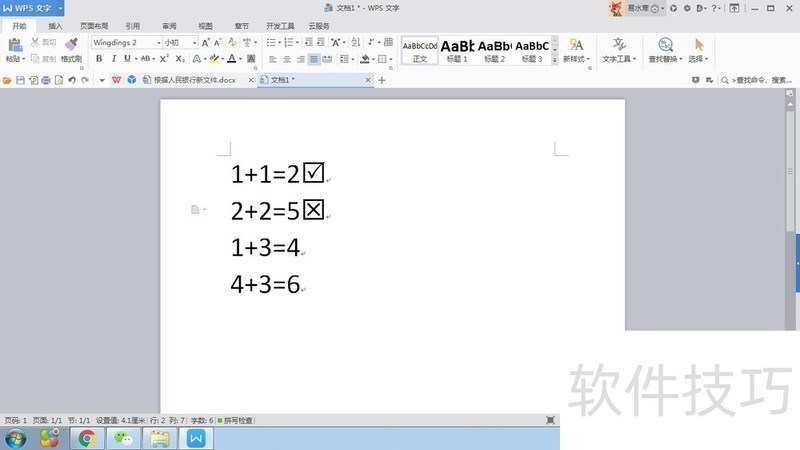
Task: Apply superscript formatting
Action: pyautogui.click(x=164, y=59)
